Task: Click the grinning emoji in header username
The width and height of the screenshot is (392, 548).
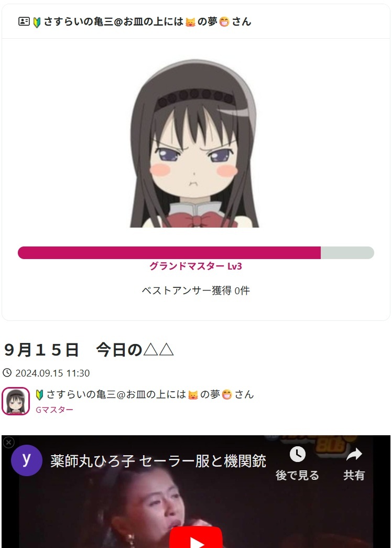Action: click(224, 22)
